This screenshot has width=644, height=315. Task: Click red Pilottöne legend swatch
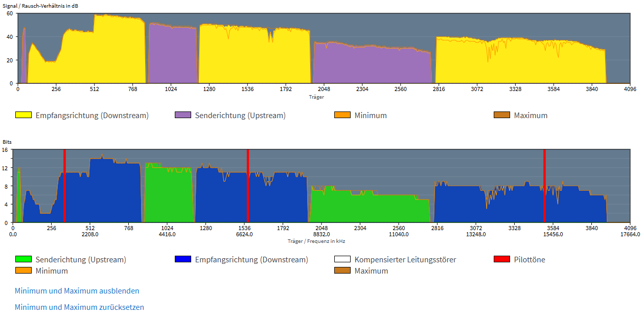pos(502,259)
